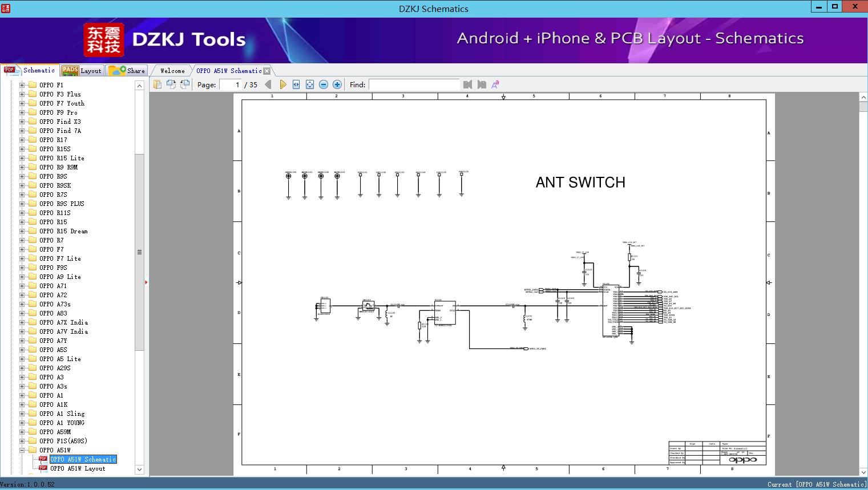Click the OPPO Find X3 folder icon
The height and width of the screenshot is (490, 868).
[33, 122]
